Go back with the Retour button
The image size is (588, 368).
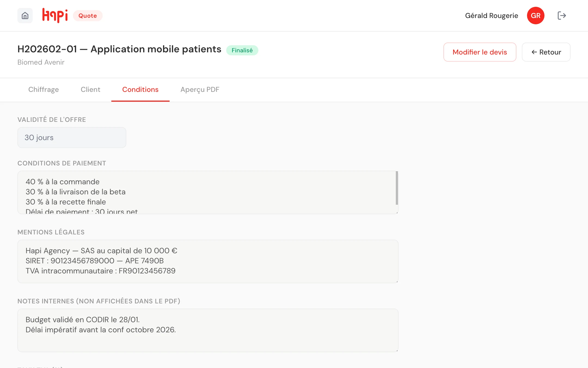pyautogui.click(x=546, y=52)
